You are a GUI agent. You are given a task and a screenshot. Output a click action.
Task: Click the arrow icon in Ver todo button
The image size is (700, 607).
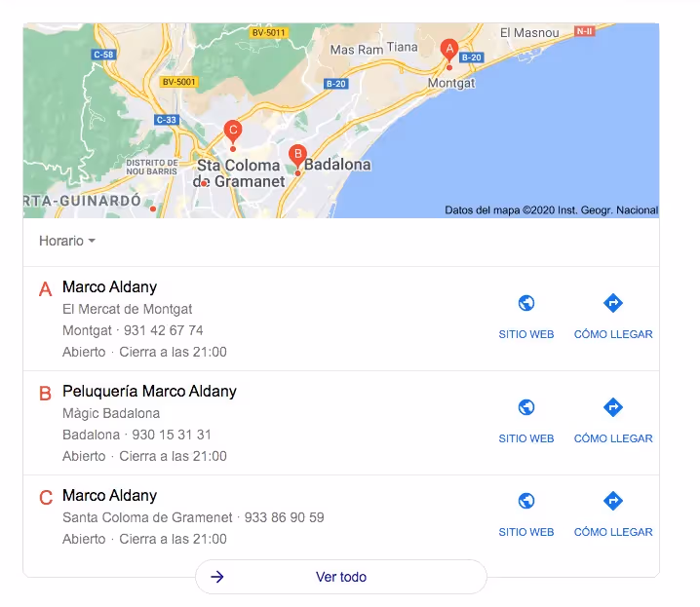pyautogui.click(x=217, y=577)
